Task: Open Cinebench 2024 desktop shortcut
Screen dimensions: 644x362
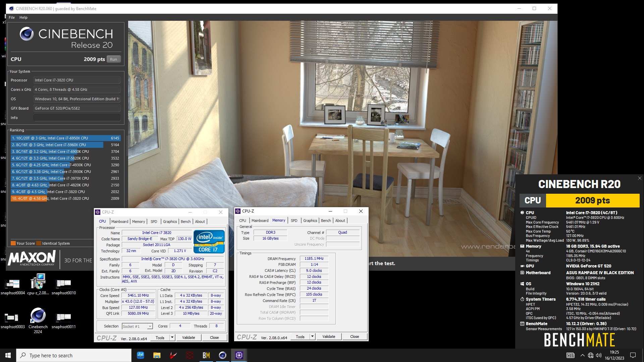Action: pos(38,321)
